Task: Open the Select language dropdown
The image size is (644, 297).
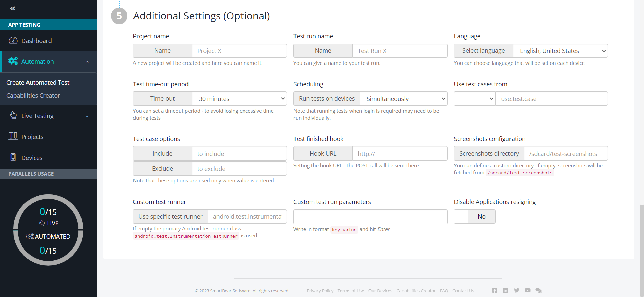Action: tap(560, 51)
